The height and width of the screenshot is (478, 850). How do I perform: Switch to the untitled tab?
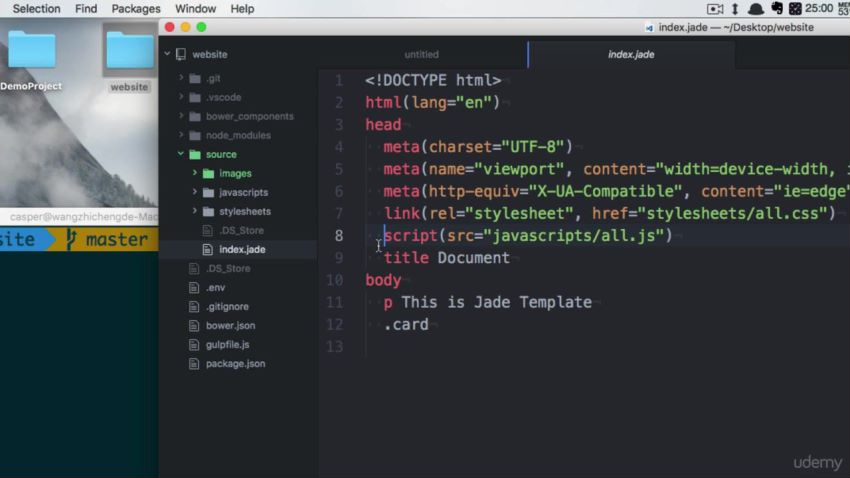[421, 54]
